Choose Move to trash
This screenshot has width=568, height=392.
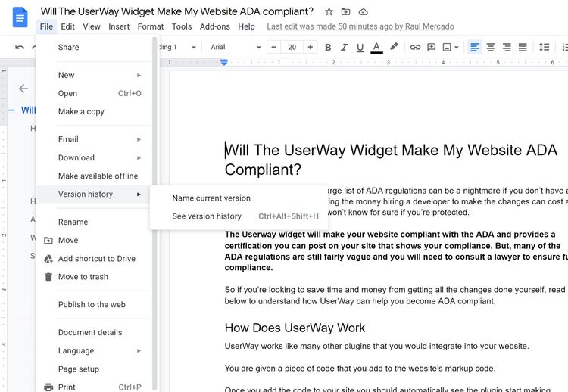click(x=93, y=276)
